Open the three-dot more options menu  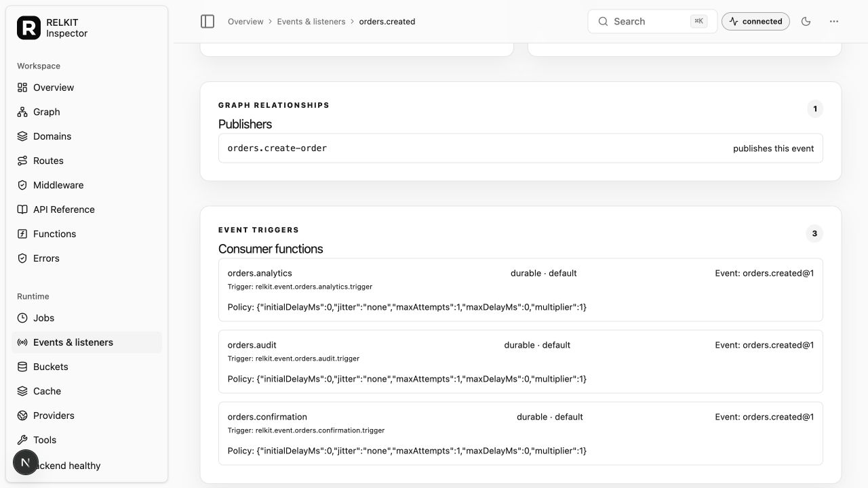point(834,22)
